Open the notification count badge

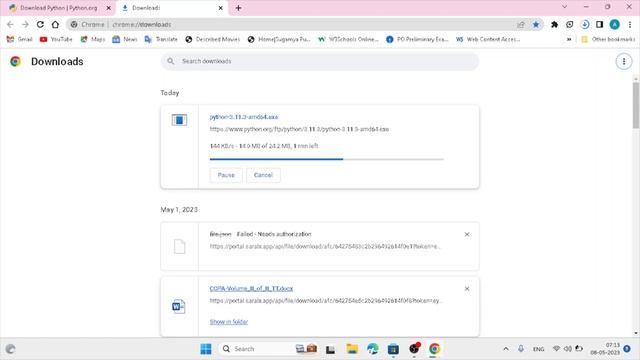coord(627,349)
